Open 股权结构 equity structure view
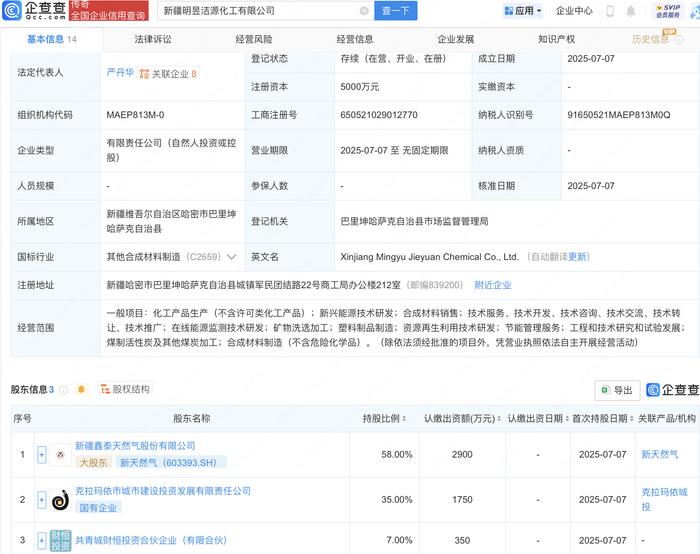Image resolution: width=700 pixels, height=554 pixels. tap(125, 389)
